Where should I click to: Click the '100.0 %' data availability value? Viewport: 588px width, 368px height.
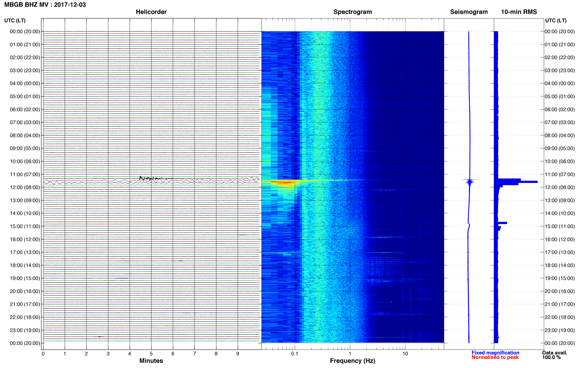(552, 357)
